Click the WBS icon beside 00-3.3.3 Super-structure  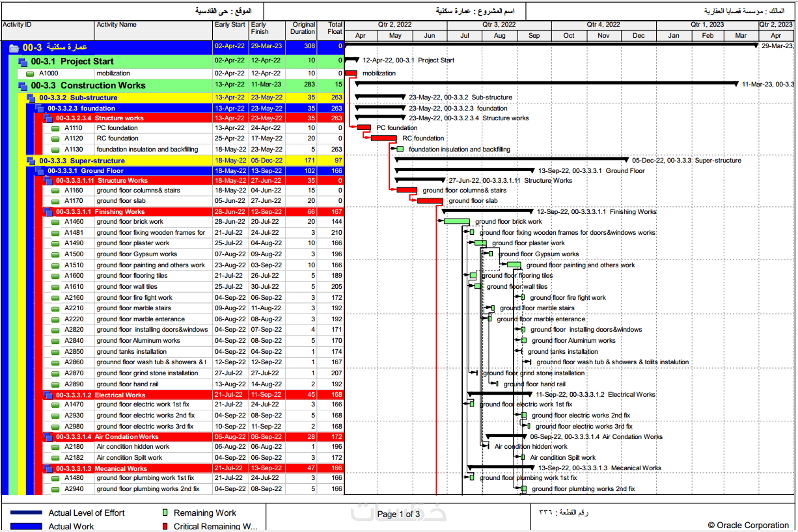pos(31,161)
